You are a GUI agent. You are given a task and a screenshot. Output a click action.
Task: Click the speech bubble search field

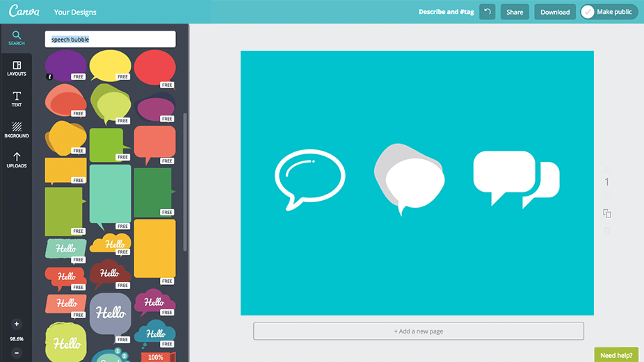[110, 40]
